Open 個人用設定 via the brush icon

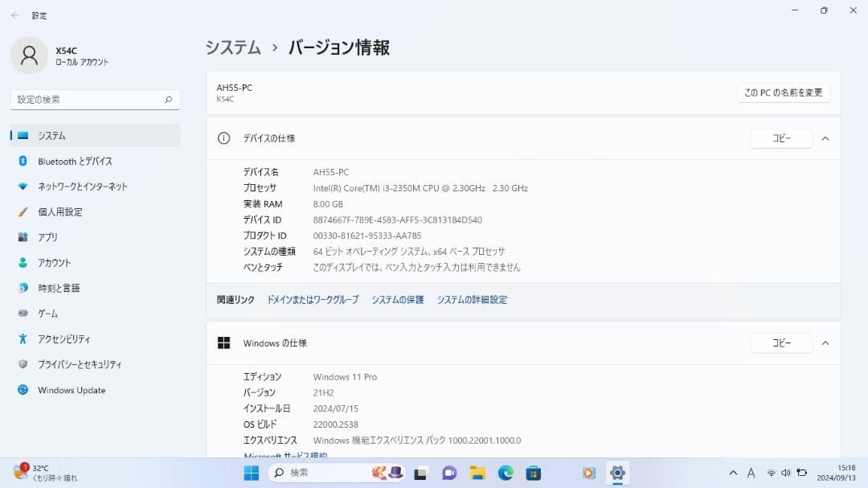[x=24, y=211]
